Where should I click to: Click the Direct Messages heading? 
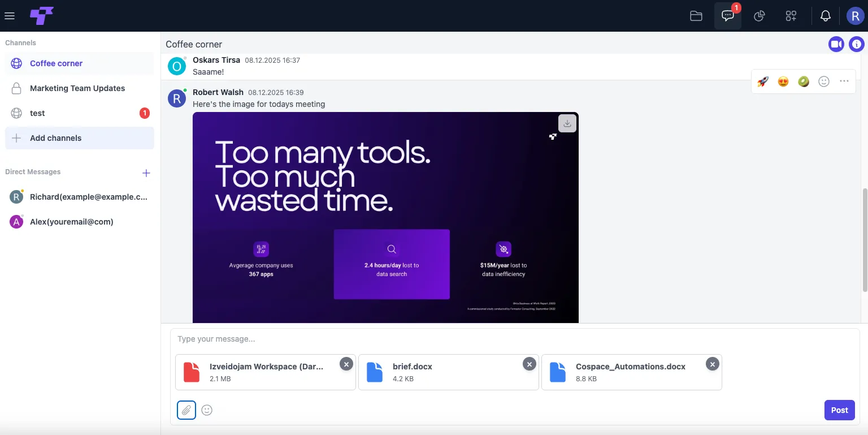click(33, 172)
